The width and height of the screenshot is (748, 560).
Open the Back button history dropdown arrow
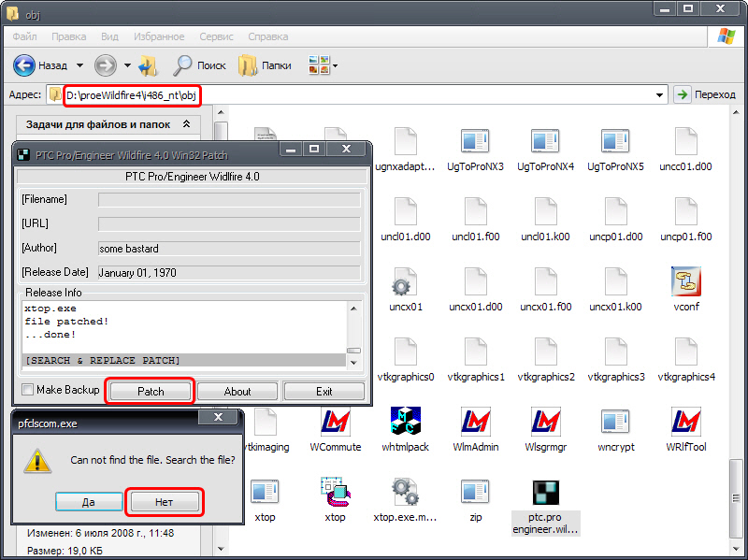[79, 65]
